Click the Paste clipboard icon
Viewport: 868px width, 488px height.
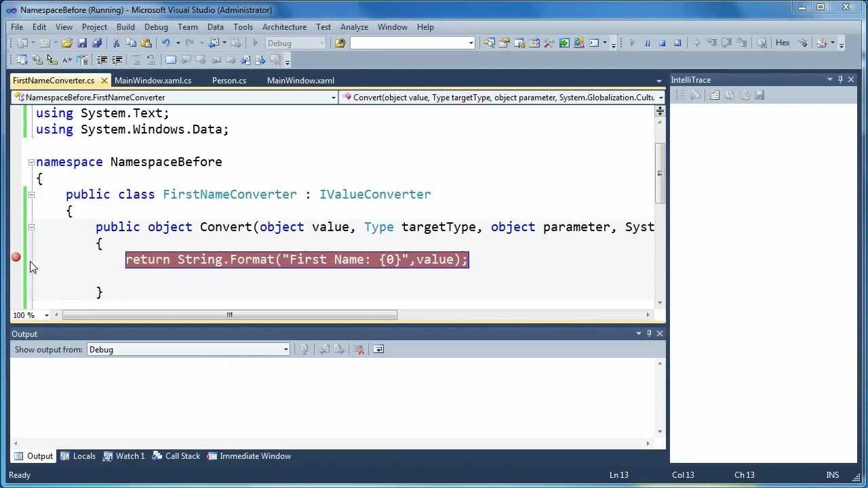point(146,43)
